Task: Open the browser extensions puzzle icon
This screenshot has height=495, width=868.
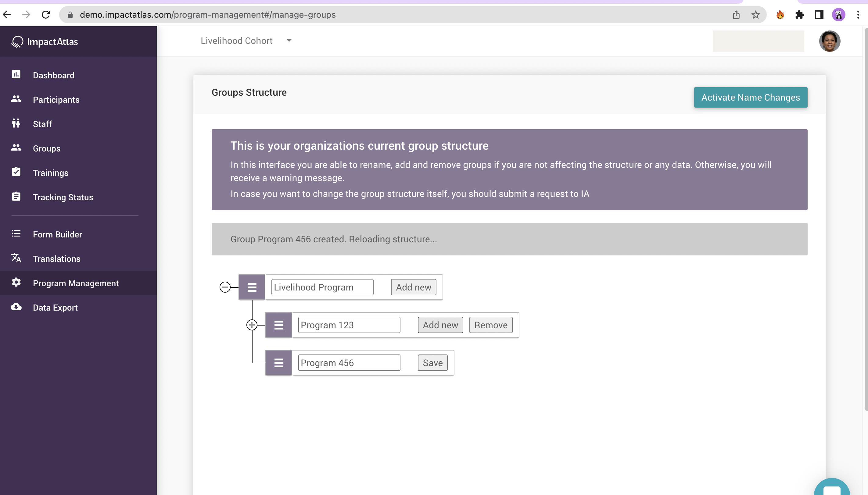Action: (x=799, y=15)
